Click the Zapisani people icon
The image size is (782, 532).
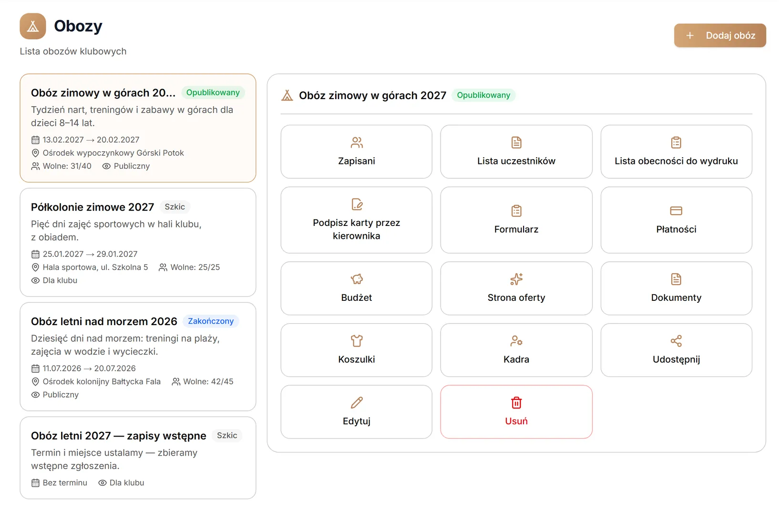click(357, 143)
